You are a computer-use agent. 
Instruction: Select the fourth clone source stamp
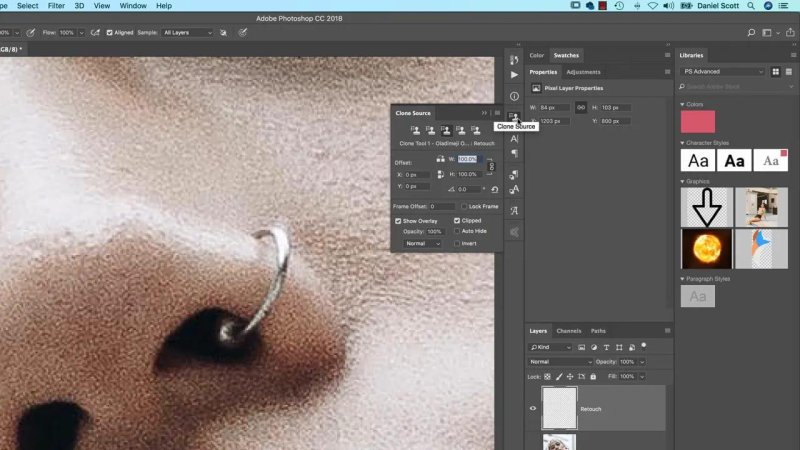point(460,131)
